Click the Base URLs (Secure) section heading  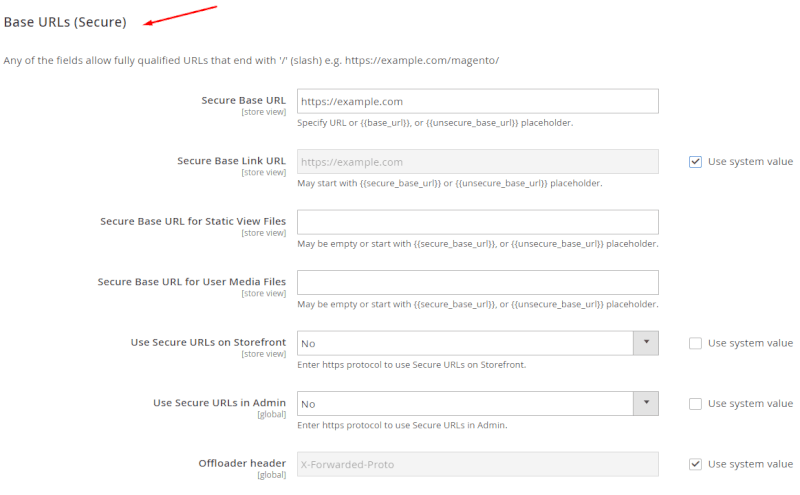coord(65,22)
